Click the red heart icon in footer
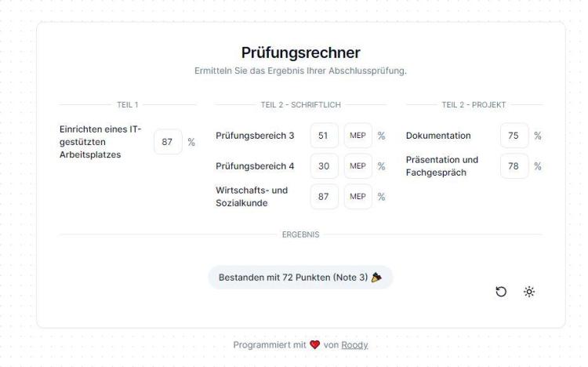The image size is (588, 367). pos(314,344)
